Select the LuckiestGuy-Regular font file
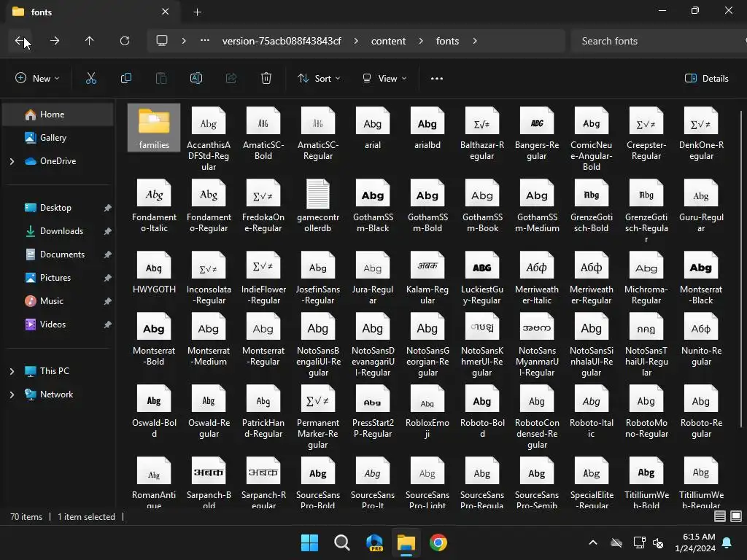 [482, 278]
